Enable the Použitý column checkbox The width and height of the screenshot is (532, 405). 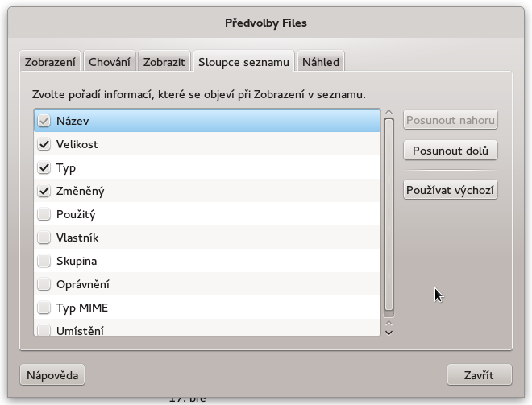pos(44,214)
